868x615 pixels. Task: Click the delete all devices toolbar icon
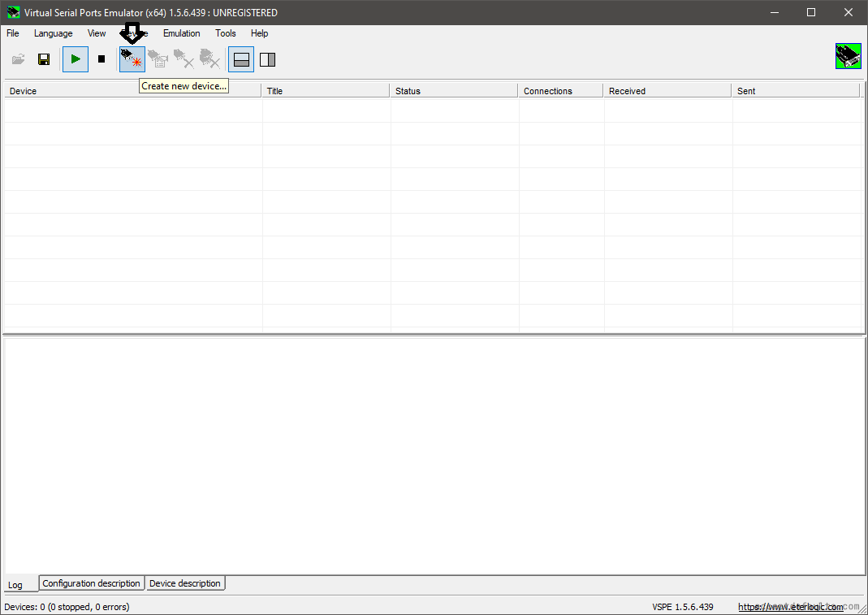(209, 59)
